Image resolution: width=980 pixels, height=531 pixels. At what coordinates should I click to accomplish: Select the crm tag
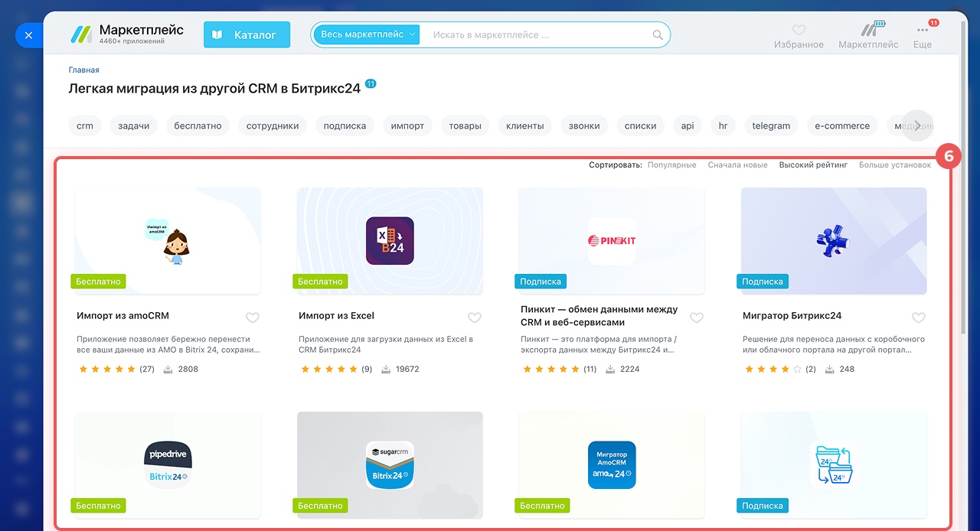85,125
